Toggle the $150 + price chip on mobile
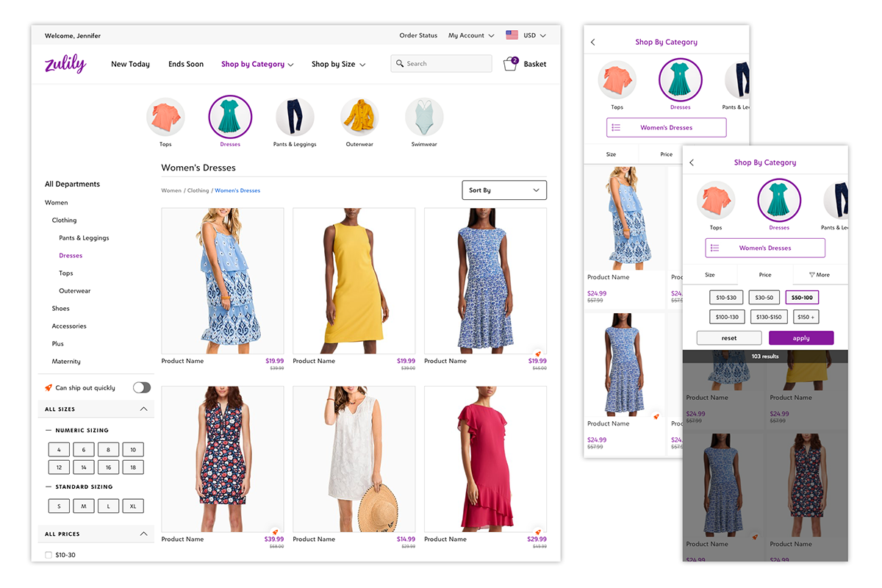The image size is (882, 588). [806, 317]
